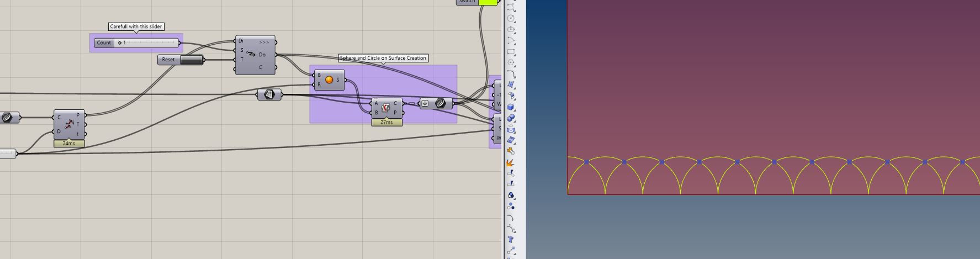Select 'Carefull with this slider' note
Image resolution: width=980 pixels, height=259 pixels.
pos(136,27)
